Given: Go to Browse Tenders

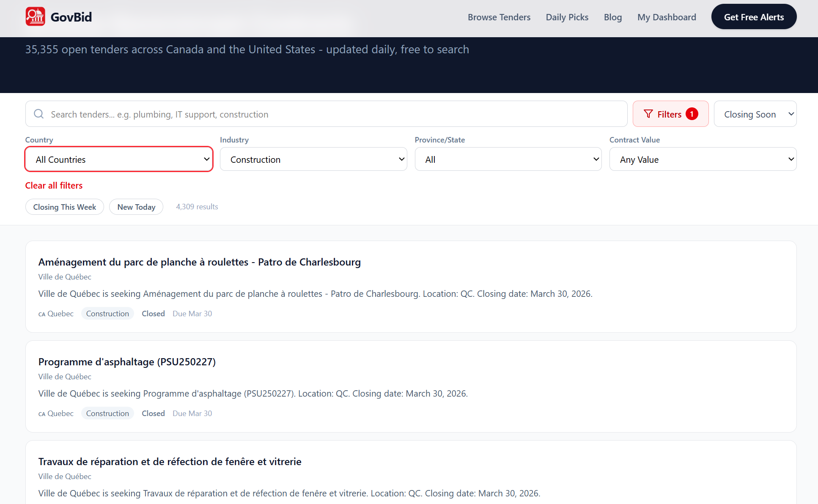Looking at the screenshot, I should (499, 17).
